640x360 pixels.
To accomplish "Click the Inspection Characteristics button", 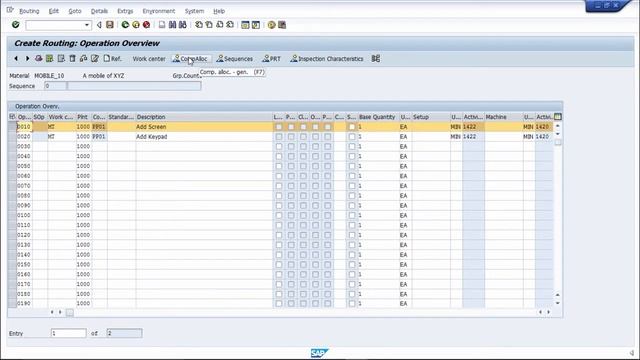I will [x=327, y=59].
